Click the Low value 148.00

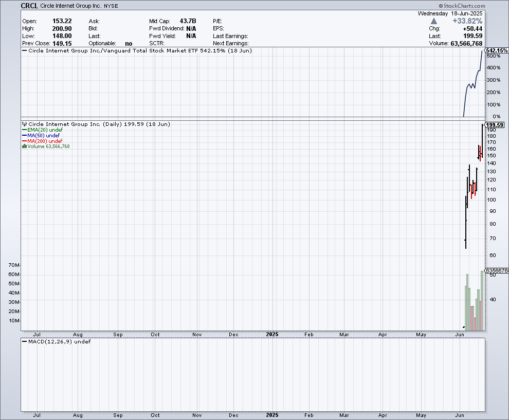[x=62, y=36]
